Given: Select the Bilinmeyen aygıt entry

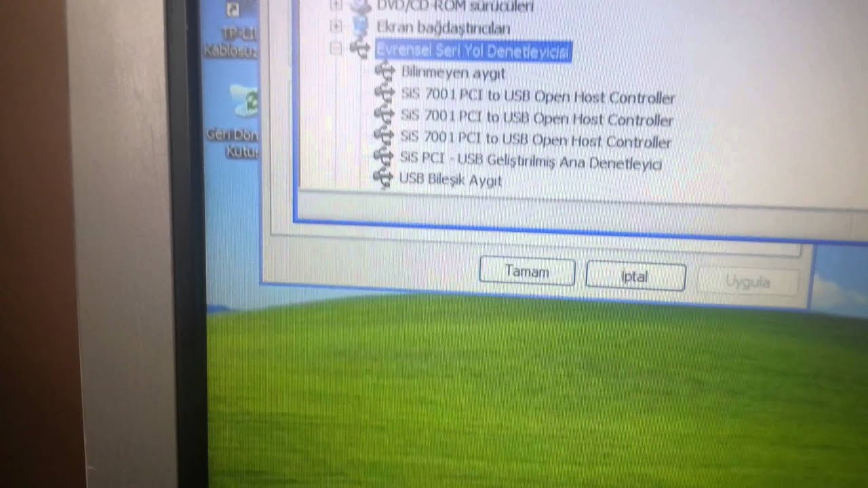Looking at the screenshot, I should (x=453, y=72).
